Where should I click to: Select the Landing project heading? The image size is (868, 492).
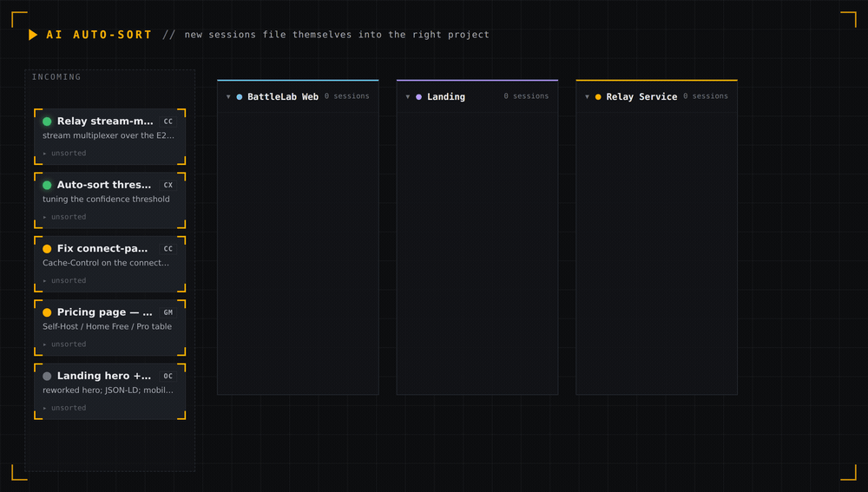point(445,97)
